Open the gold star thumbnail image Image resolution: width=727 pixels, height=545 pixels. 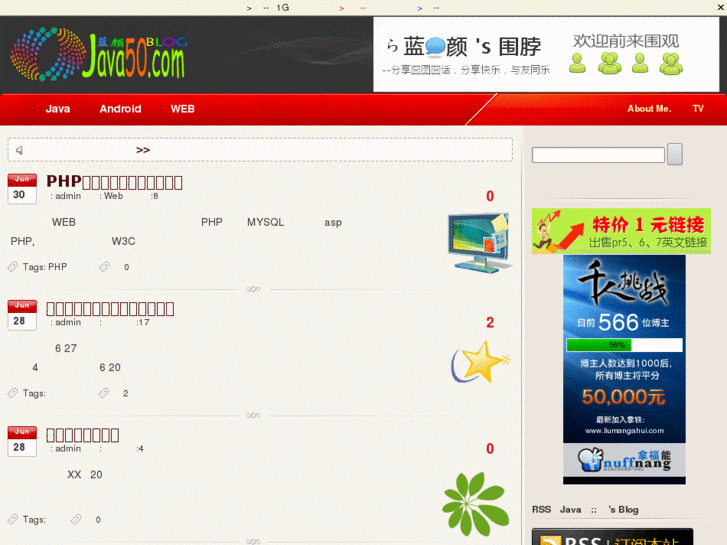pos(480,361)
